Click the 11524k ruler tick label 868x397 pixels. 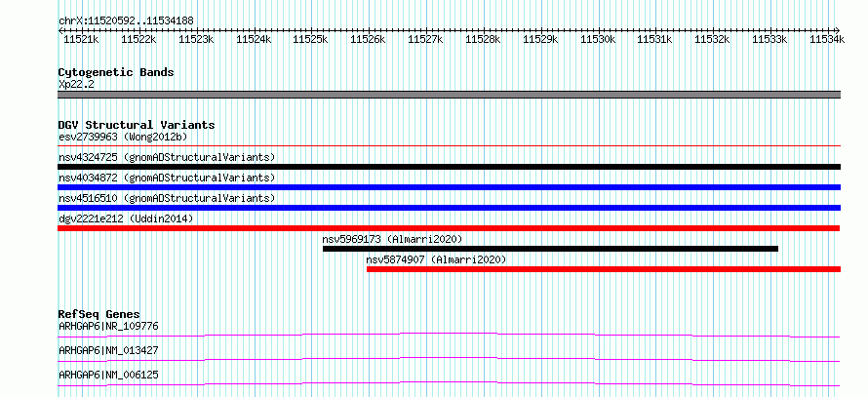(x=255, y=39)
